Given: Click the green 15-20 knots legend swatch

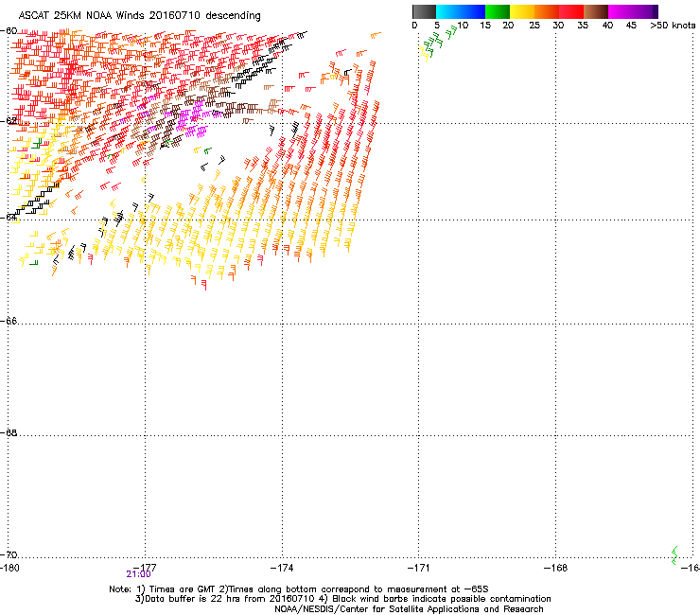Looking at the screenshot, I should [x=498, y=11].
